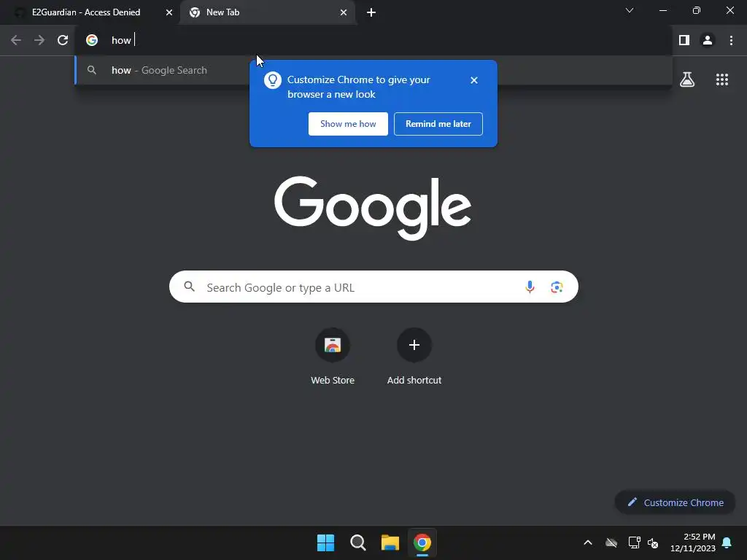Click the muted volume tray icon
The image size is (747, 560).
coord(653,542)
